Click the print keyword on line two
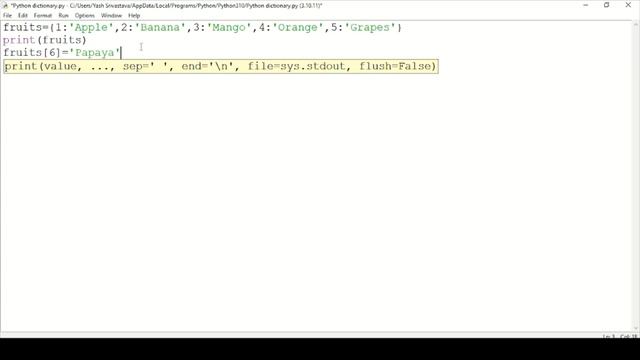 pyautogui.click(x=19, y=40)
